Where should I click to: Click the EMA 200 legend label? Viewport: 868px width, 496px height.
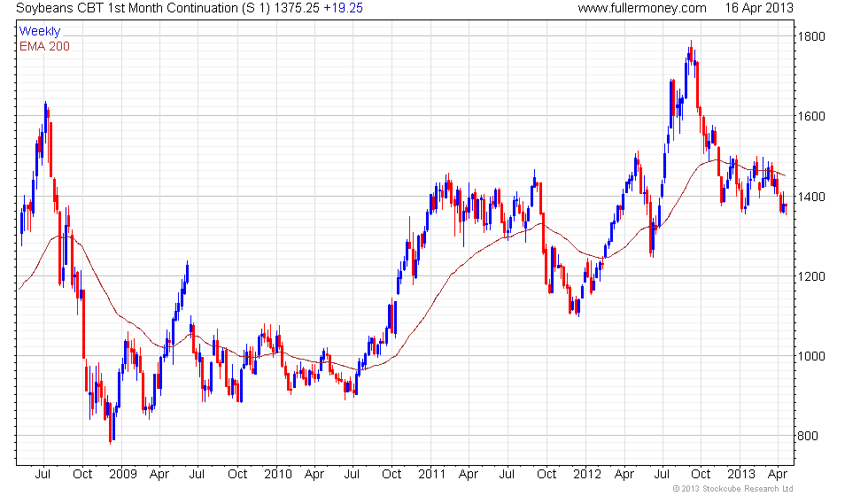44,46
